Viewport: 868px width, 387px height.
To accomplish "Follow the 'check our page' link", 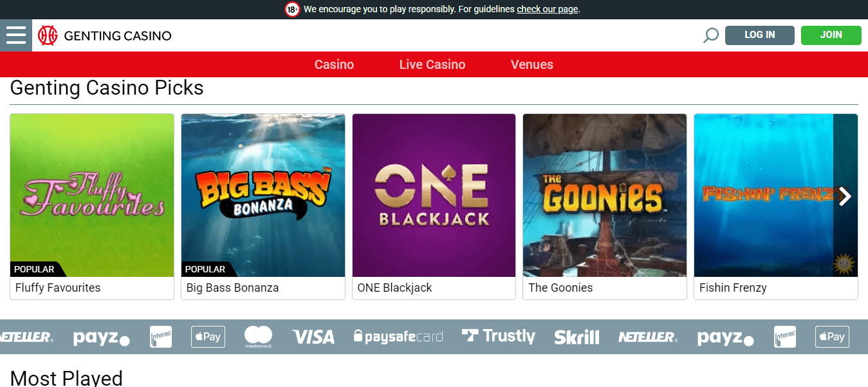I will tap(547, 10).
